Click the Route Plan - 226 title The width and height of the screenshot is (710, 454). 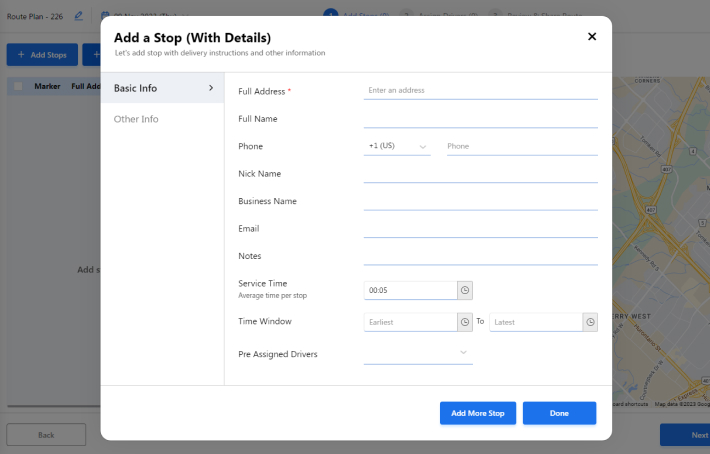(x=35, y=16)
